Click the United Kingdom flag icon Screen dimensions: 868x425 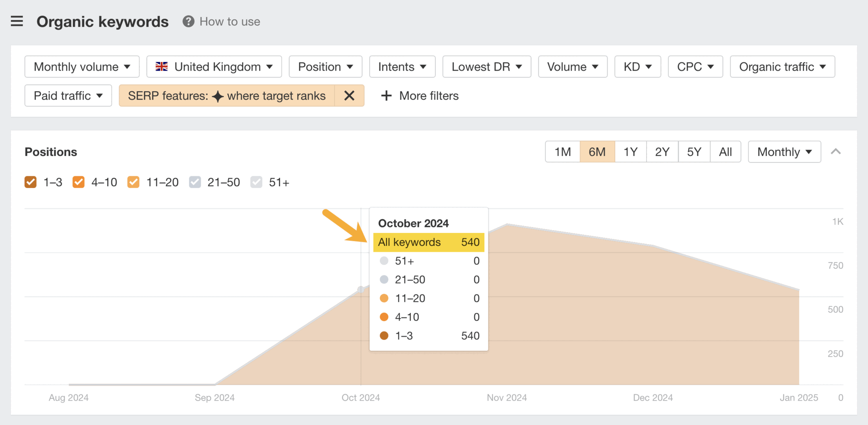(161, 66)
